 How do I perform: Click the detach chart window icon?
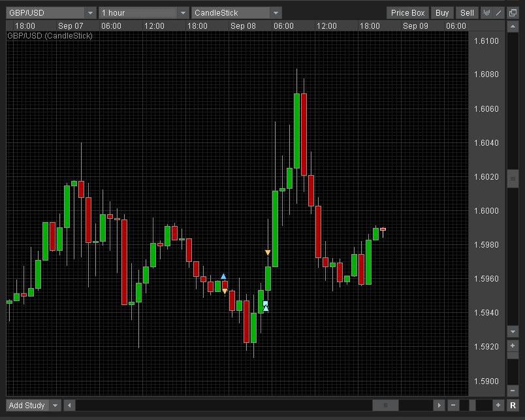[x=513, y=12]
